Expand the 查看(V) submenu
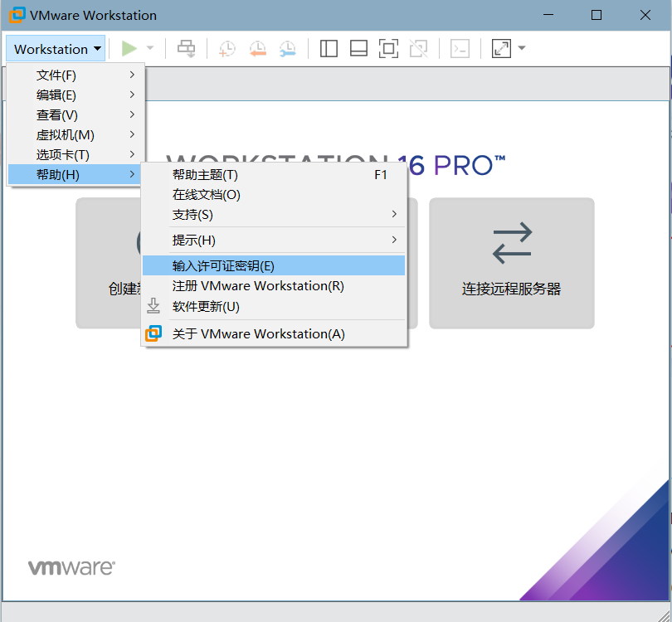 click(x=75, y=114)
